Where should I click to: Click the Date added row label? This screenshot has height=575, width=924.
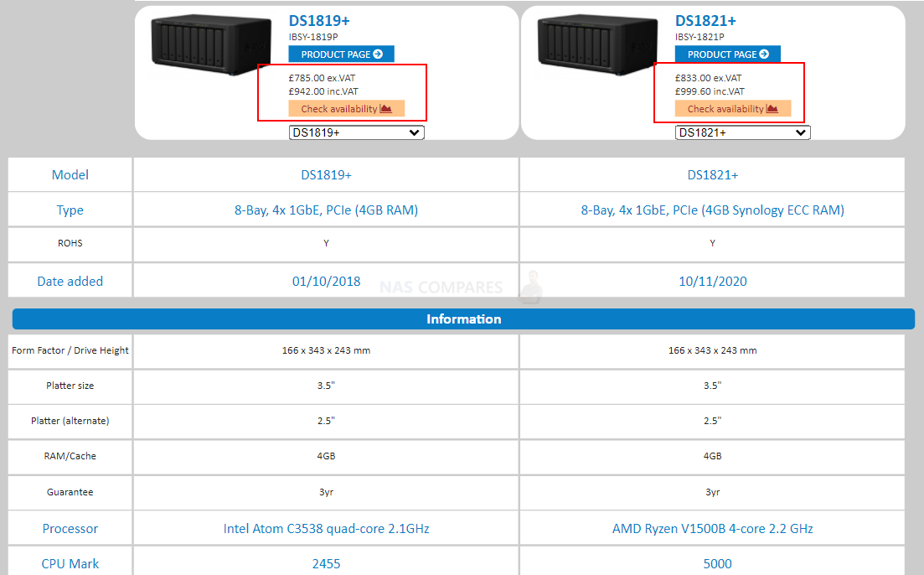[70, 282]
